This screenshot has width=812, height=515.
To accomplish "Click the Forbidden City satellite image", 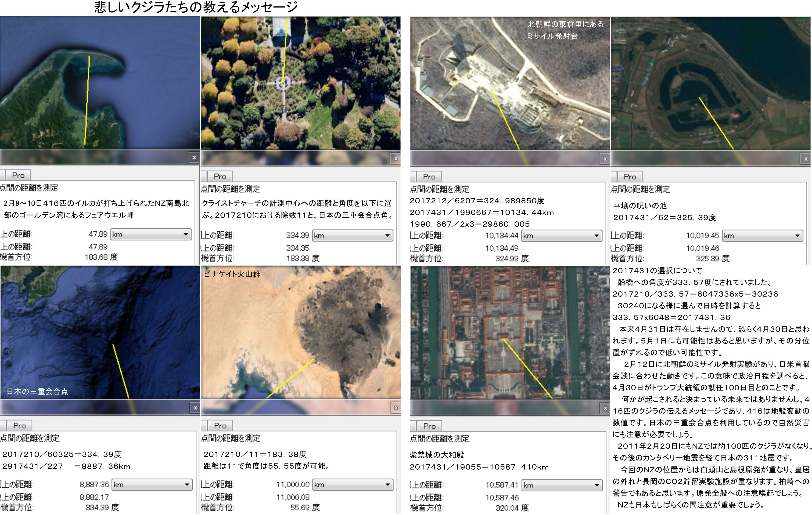I will click(510, 332).
